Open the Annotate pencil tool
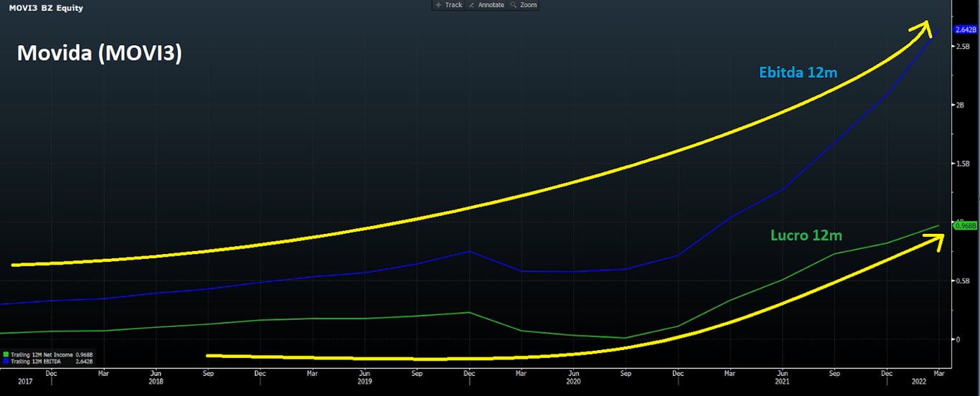980x396 pixels. click(x=487, y=5)
